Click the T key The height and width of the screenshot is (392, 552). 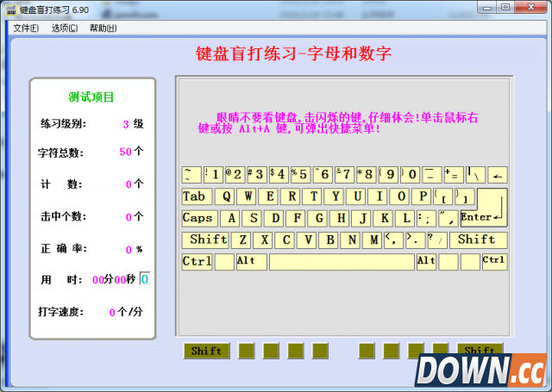click(312, 196)
